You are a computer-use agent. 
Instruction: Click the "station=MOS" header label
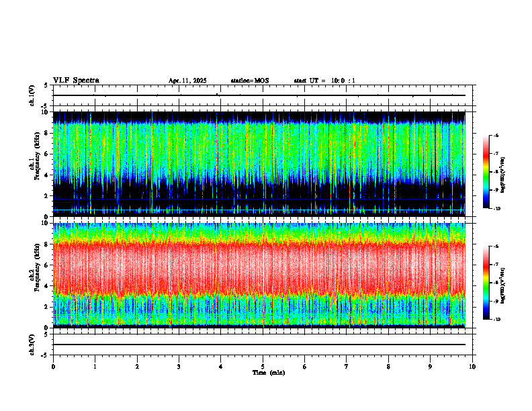pyautogui.click(x=250, y=81)
